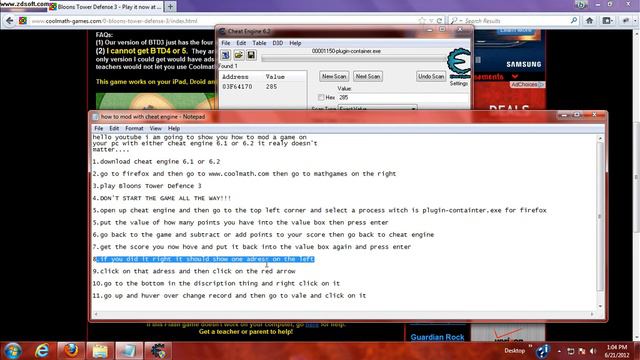Open Cheat Engine File menu
This screenshot has height=360, width=640.
coord(226,43)
